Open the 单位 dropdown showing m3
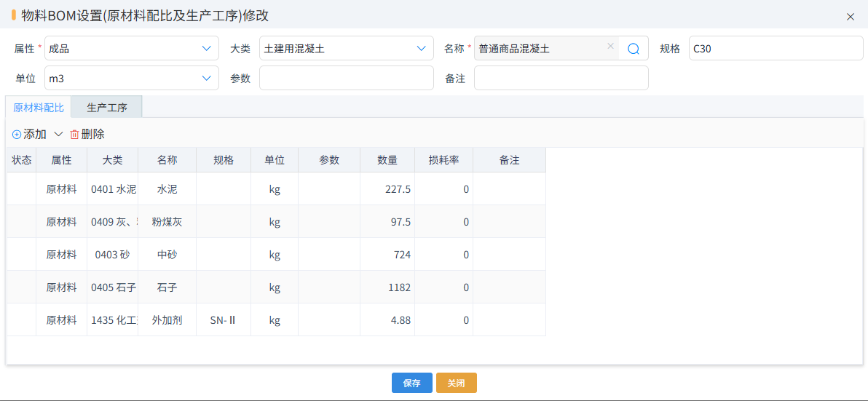Image resolution: width=868 pixels, height=401 pixels. (130, 78)
